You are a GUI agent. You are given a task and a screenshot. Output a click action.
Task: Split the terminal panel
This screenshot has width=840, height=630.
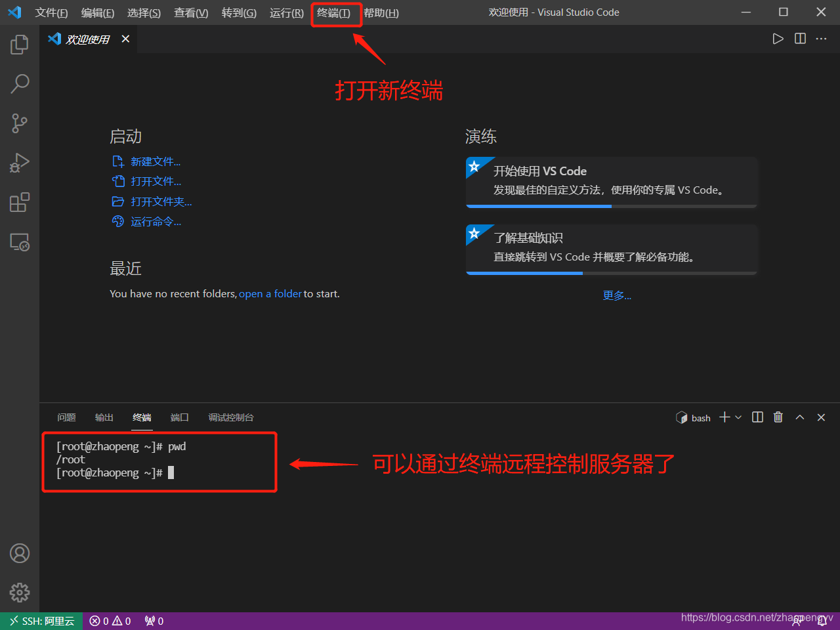coord(757,417)
